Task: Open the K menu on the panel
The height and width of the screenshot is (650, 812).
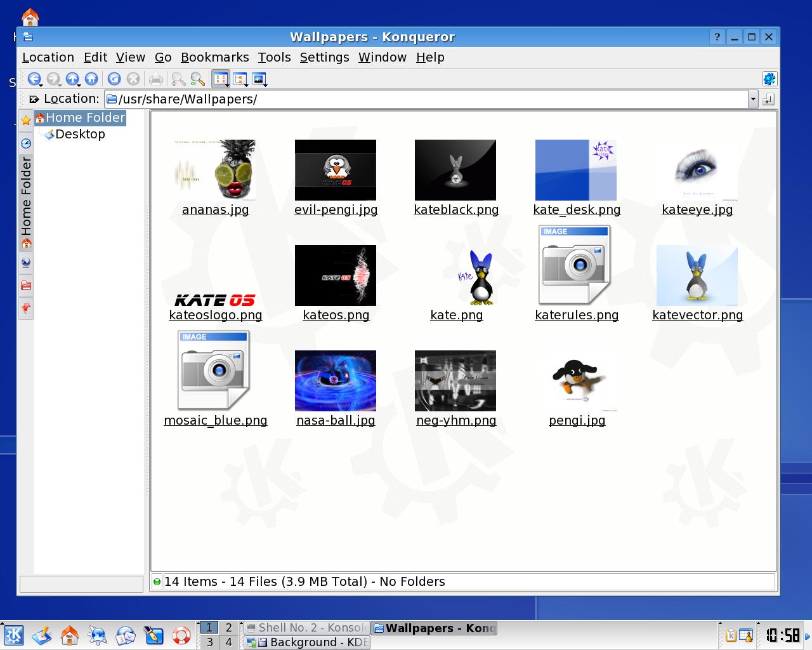Action: [x=13, y=635]
